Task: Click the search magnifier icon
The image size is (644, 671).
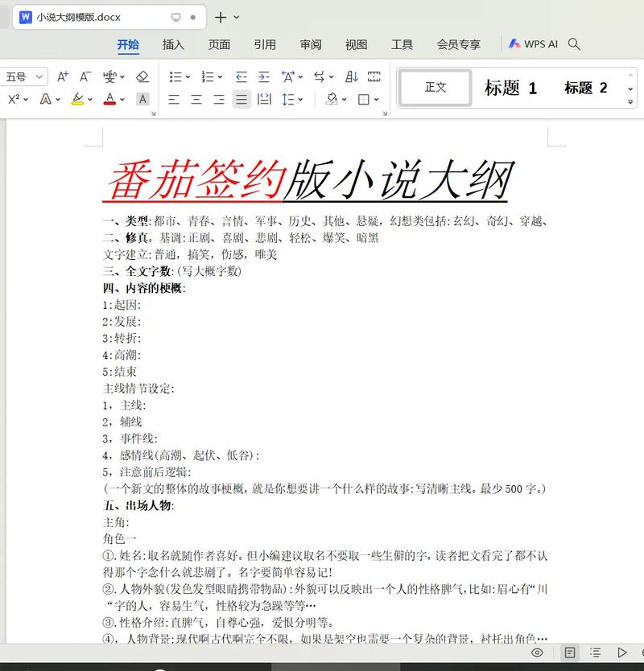Action: tap(574, 44)
